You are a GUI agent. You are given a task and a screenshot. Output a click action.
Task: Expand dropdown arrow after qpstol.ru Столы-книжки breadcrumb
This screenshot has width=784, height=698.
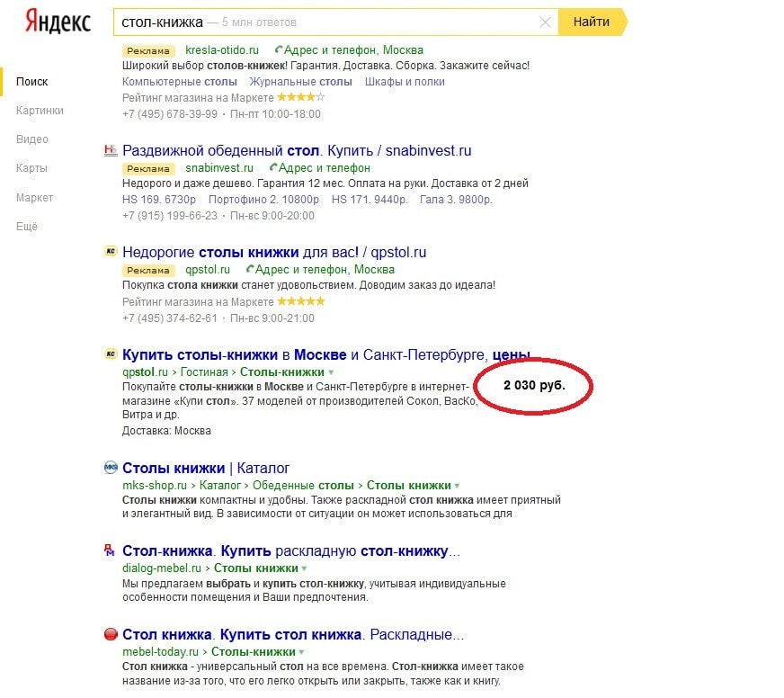coord(331,372)
